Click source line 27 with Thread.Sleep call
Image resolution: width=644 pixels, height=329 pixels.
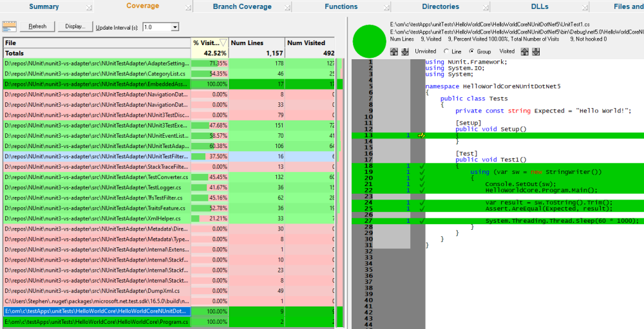coord(498,221)
